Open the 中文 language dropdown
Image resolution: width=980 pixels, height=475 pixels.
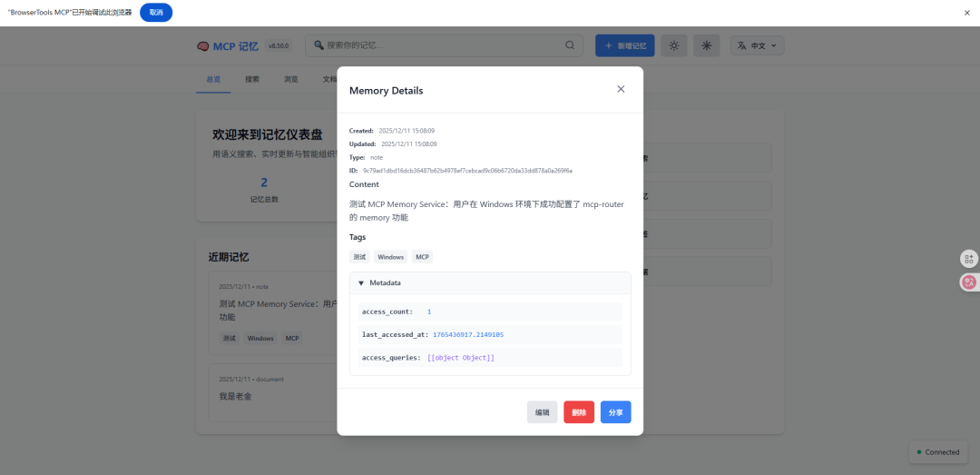pos(757,45)
